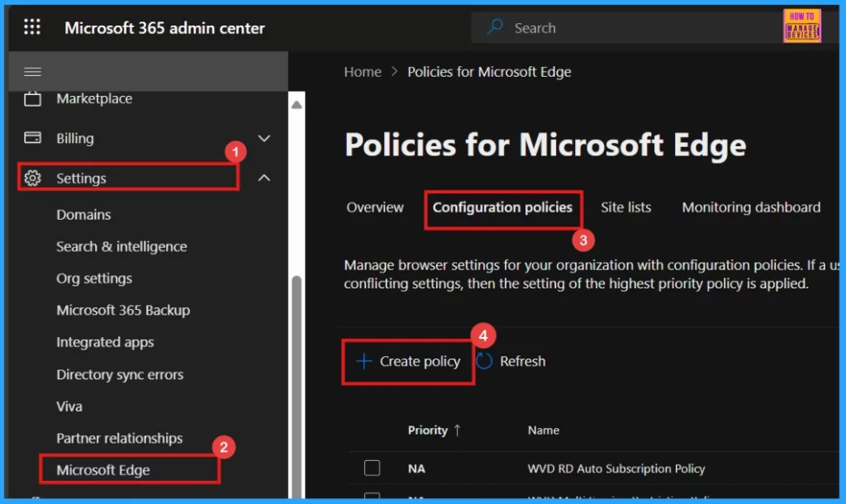846x504 pixels.
Task: Open Directory sync errors
Action: (x=120, y=374)
